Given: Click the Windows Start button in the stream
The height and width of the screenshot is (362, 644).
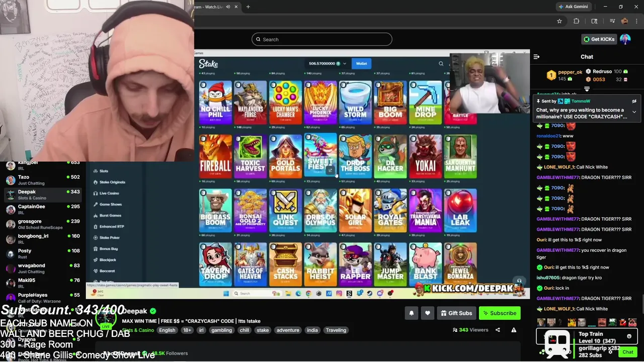Looking at the screenshot, I should [226, 294].
